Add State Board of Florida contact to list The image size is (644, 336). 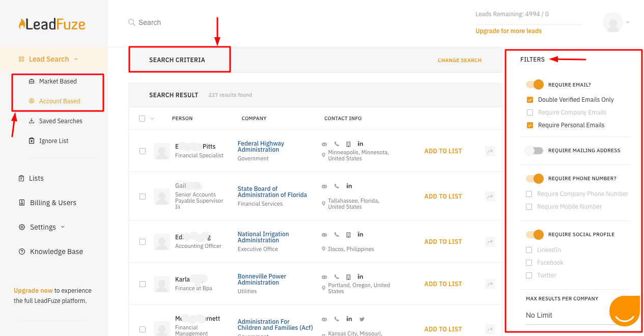[443, 197]
